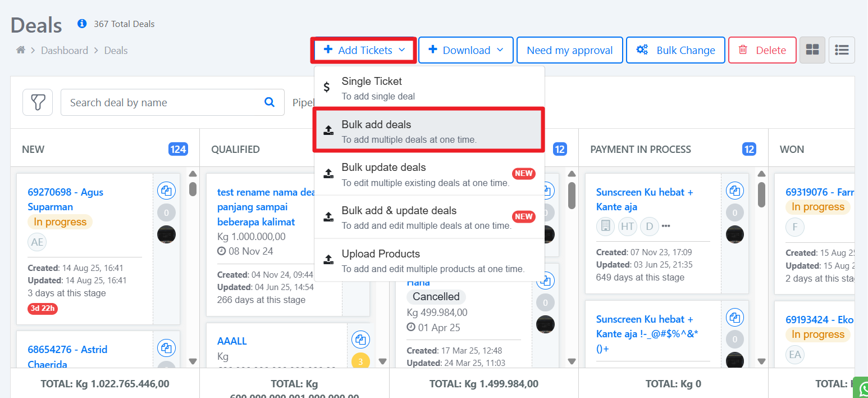Open WhatsApp chat widget
The height and width of the screenshot is (398, 868).
[861, 388]
